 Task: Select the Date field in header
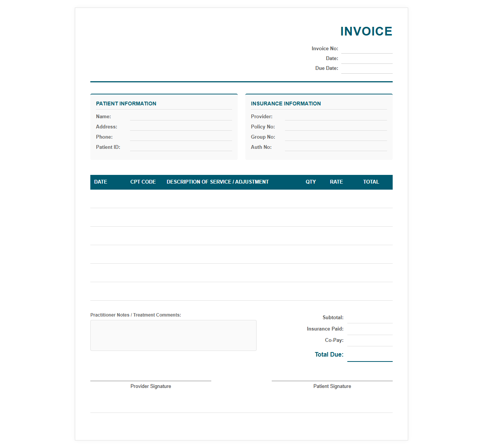(x=367, y=59)
